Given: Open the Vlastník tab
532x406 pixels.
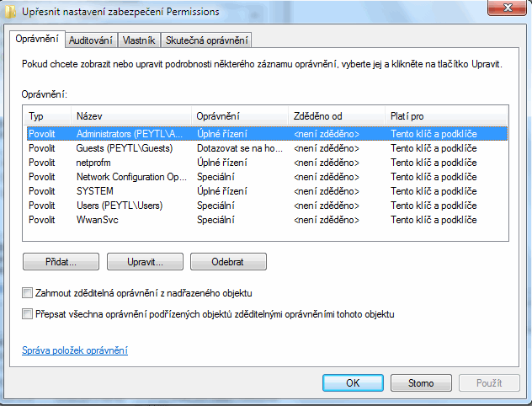Looking at the screenshot, I should 138,40.
